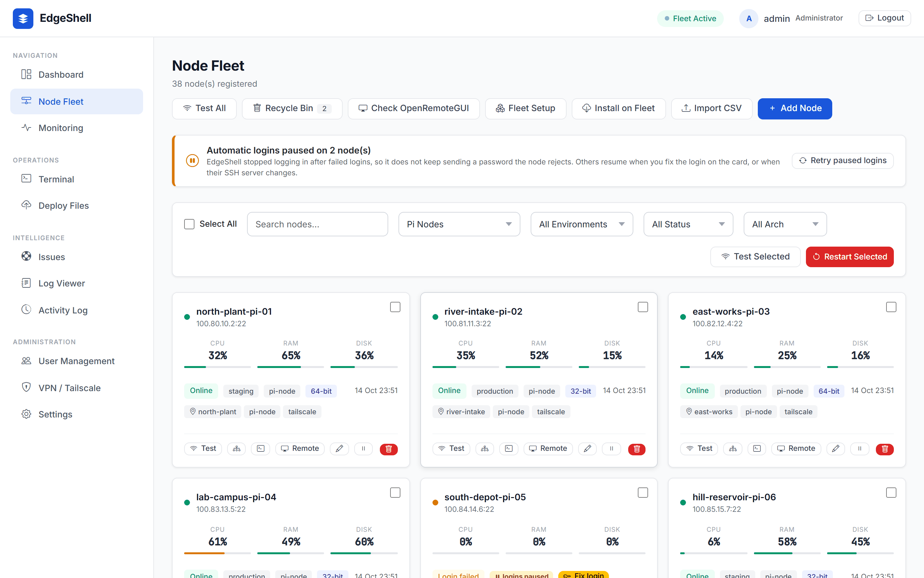Open Node Fleet in sidebar
This screenshot has width=924, height=578.
[x=76, y=101]
